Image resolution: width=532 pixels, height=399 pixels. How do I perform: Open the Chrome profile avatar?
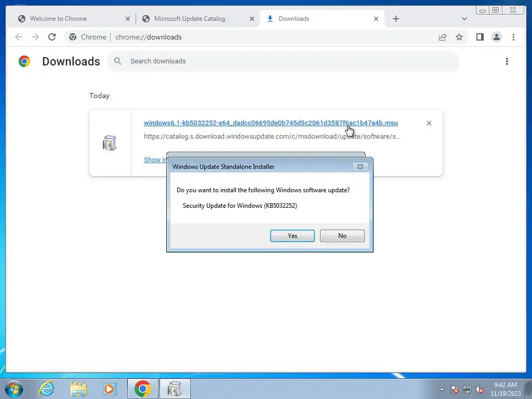tap(496, 37)
